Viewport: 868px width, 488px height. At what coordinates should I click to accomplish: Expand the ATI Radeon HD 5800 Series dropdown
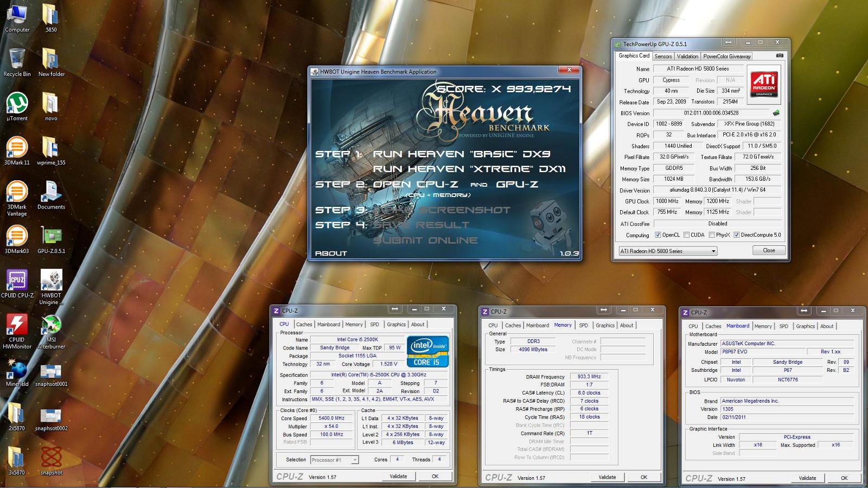click(x=668, y=251)
